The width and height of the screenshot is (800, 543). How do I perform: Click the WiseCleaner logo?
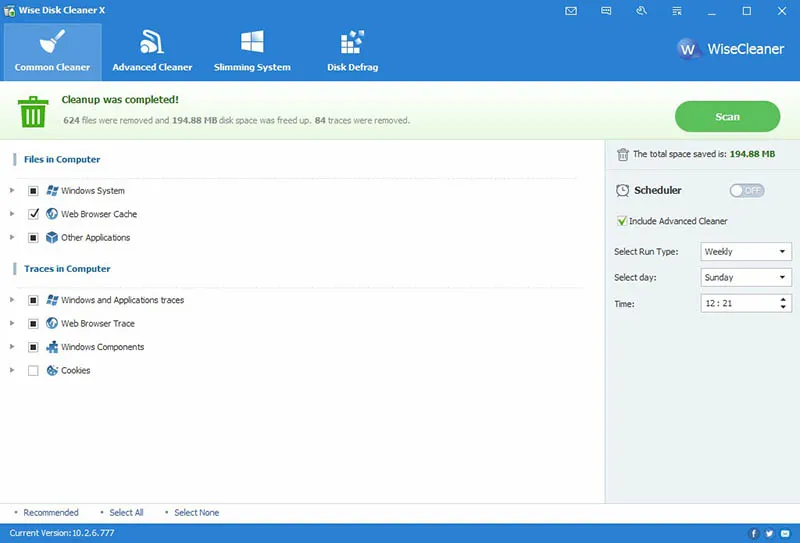pyautogui.click(x=730, y=48)
